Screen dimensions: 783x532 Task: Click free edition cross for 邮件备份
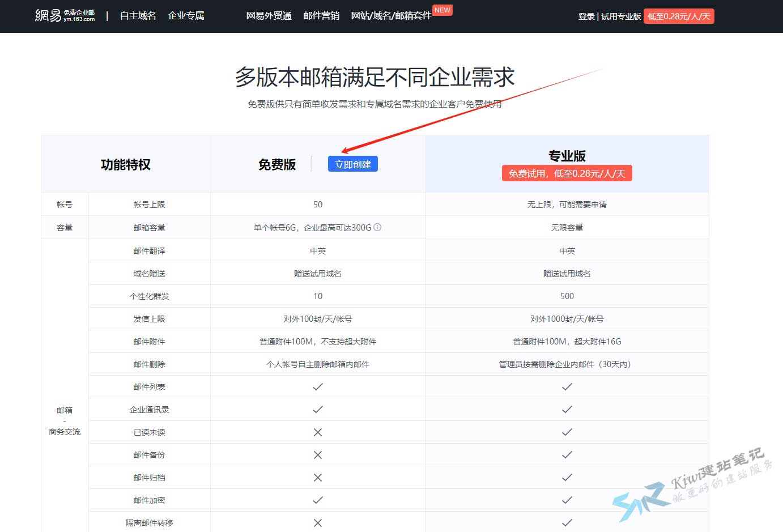click(318, 454)
